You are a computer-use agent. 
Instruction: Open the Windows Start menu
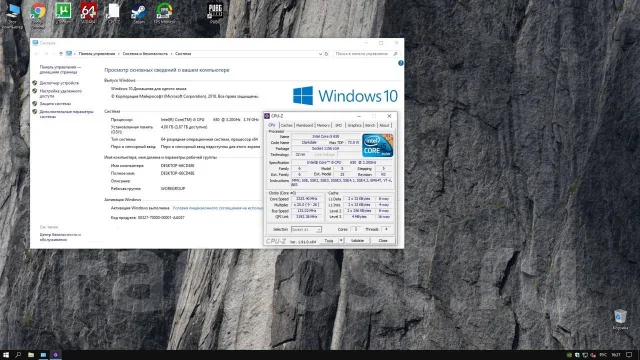tap(6, 355)
